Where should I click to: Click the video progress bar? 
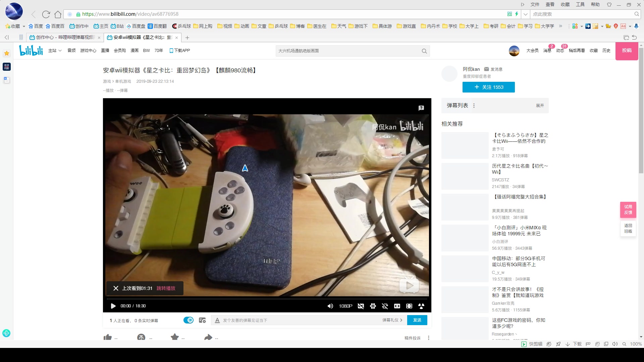pos(267,298)
